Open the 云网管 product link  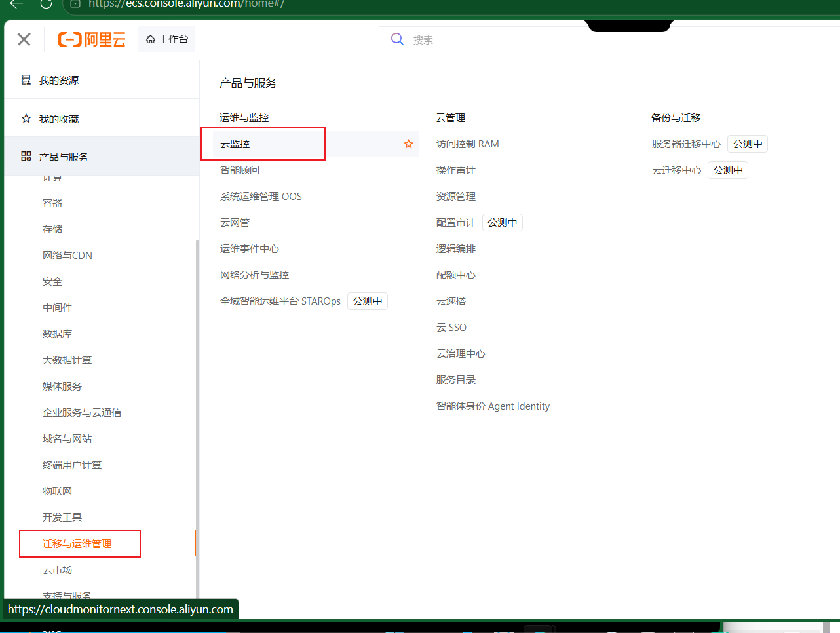[235, 222]
